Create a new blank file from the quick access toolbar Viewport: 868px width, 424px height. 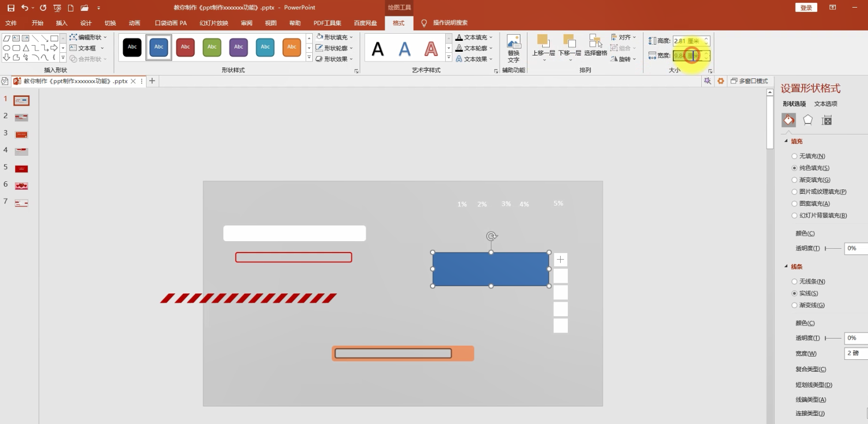(70, 8)
